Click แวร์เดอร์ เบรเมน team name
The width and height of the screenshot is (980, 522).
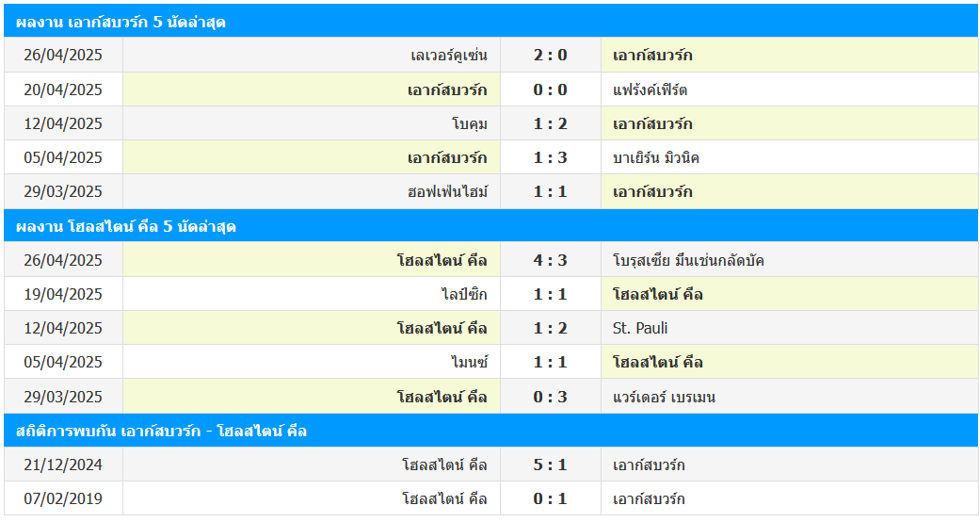(x=664, y=397)
